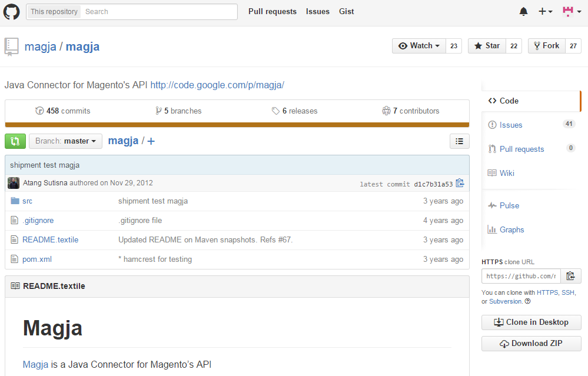Click the This repository search scope label

(54, 12)
